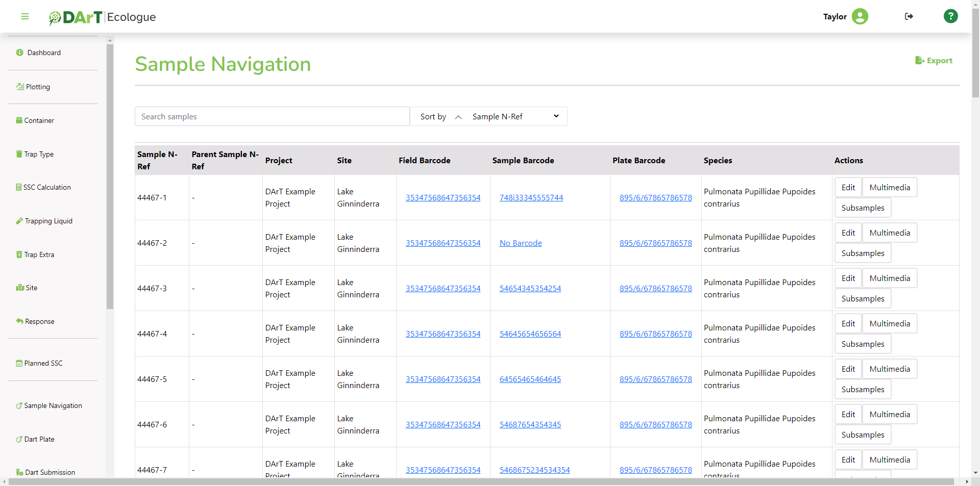Image resolution: width=980 pixels, height=486 pixels.
Task: Open sample barcode 5468675234534354
Action: click(534, 470)
